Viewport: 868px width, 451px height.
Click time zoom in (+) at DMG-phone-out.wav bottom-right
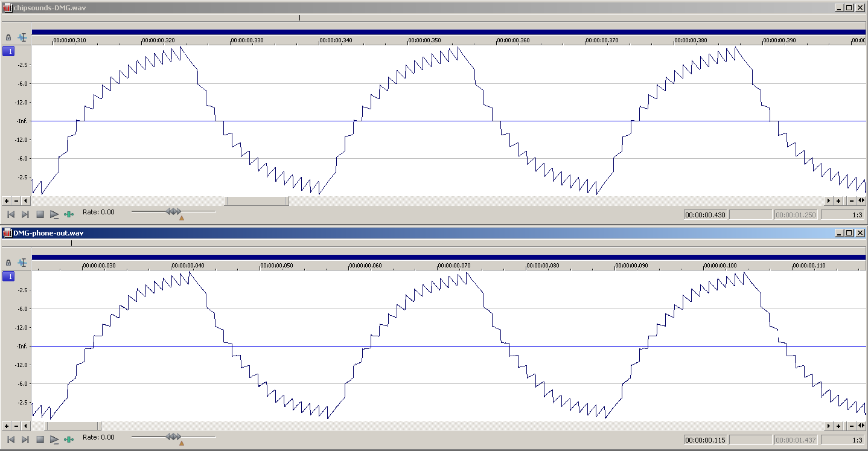(838, 426)
